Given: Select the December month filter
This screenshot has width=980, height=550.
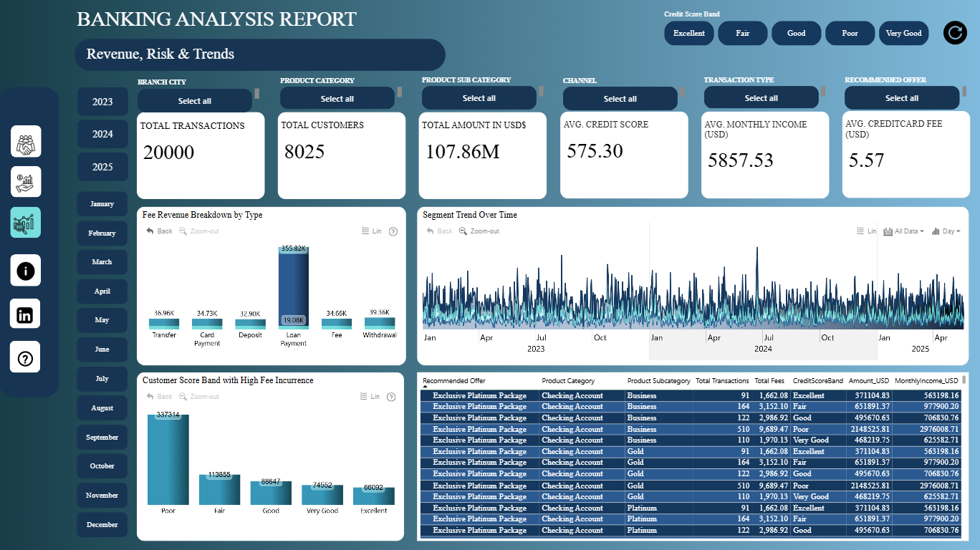Looking at the screenshot, I should (102, 525).
